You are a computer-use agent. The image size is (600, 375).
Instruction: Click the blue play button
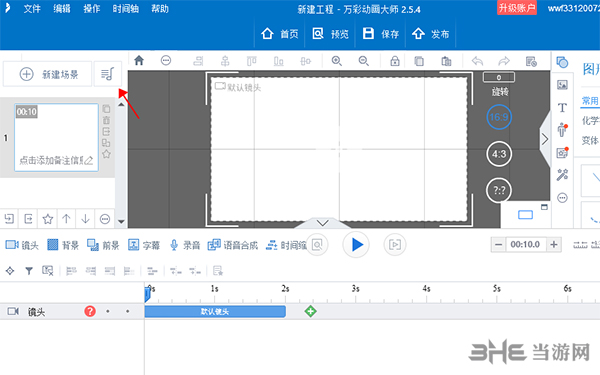pos(356,245)
